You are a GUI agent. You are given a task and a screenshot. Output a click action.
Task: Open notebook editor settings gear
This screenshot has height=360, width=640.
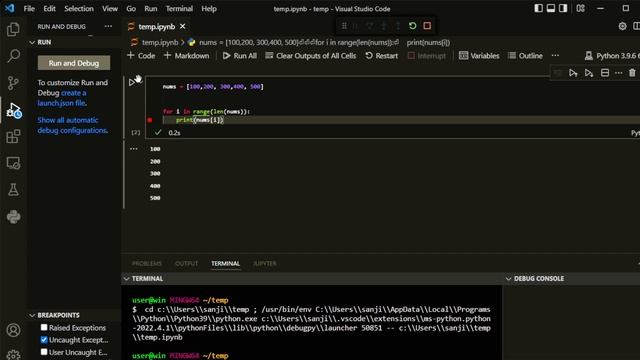[622, 26]
